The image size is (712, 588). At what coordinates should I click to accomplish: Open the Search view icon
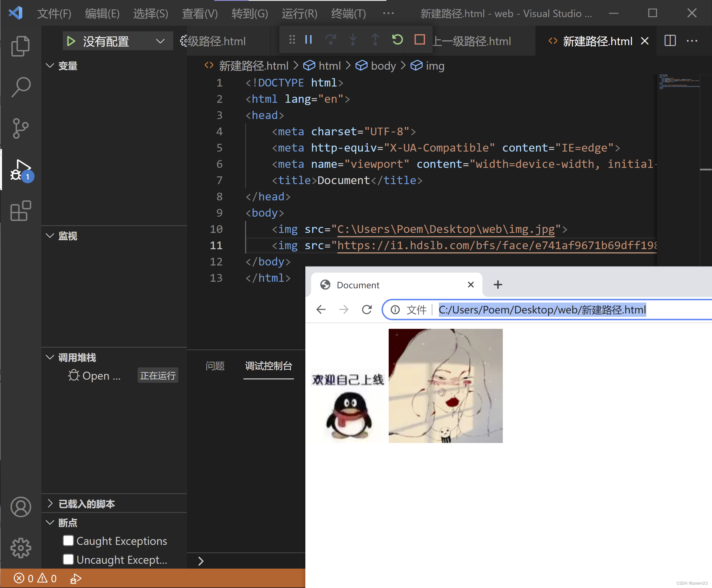point(21,87)
